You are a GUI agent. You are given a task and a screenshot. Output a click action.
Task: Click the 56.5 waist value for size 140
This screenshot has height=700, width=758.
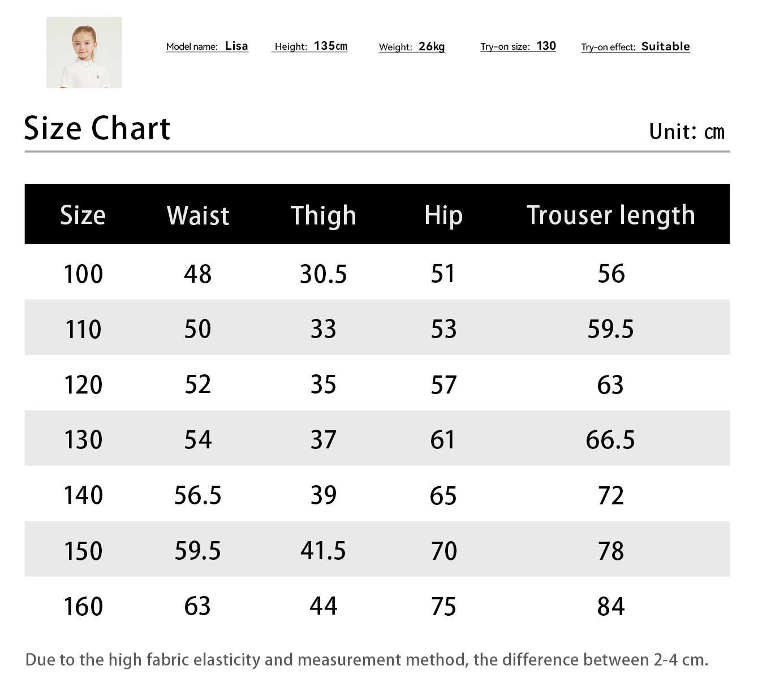point(198,495)
